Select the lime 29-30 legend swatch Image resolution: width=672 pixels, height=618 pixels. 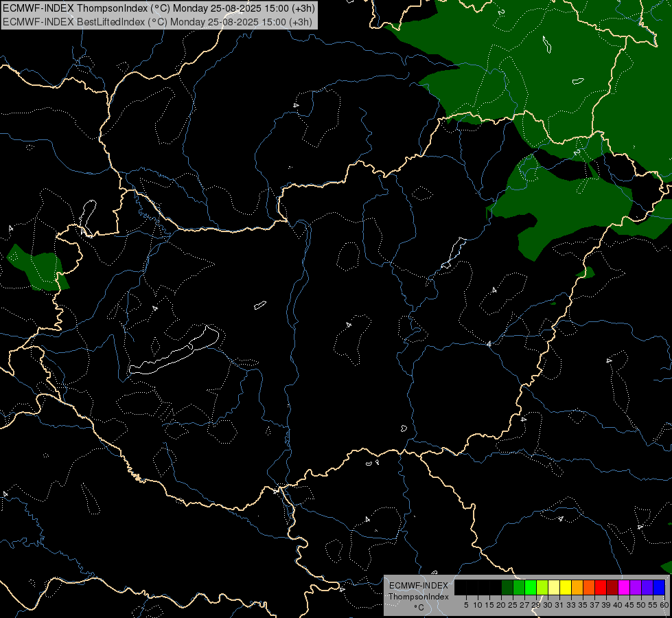click(542, 587)
